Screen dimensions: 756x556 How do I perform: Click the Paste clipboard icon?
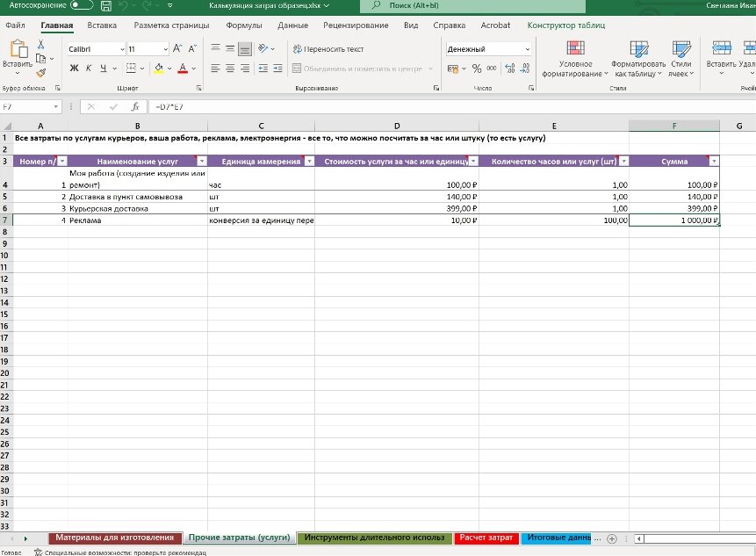(18, 48)
